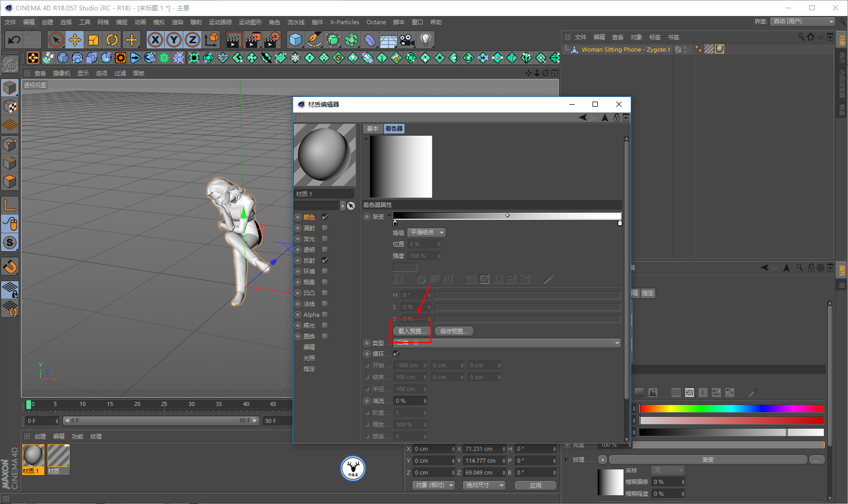This screenshot has width=848, height=504.
Task: Click the 载入预置 button
Action: click(411, 331)
